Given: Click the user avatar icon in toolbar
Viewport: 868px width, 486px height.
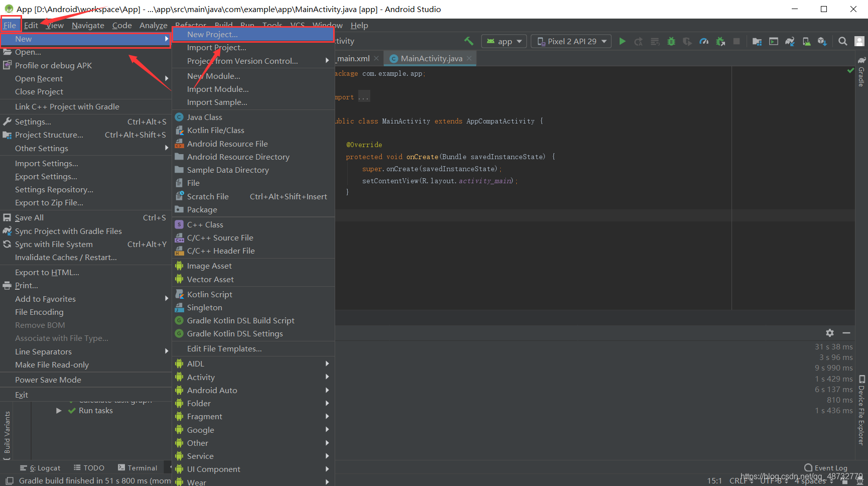Looking at the screenshot, I should [x=859, y=41].
